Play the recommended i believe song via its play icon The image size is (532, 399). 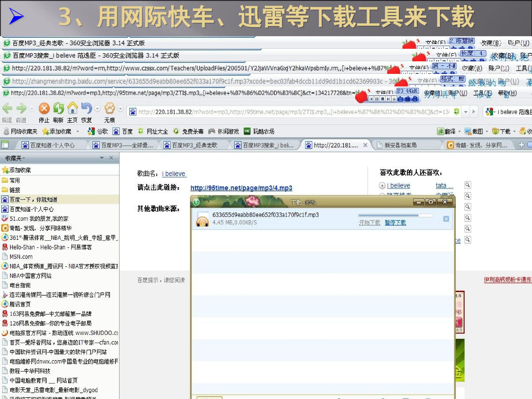click(382, 186)
